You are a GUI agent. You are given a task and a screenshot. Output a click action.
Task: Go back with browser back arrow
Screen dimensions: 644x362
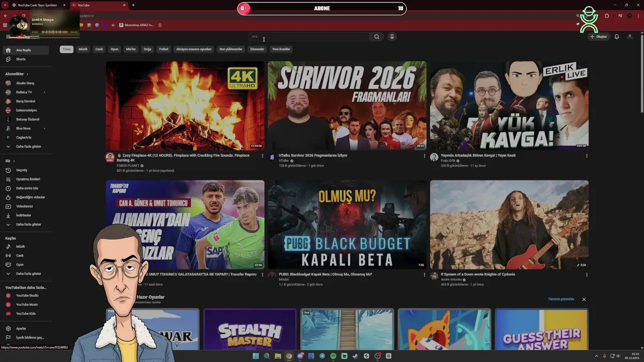click(x=6, y=16)
